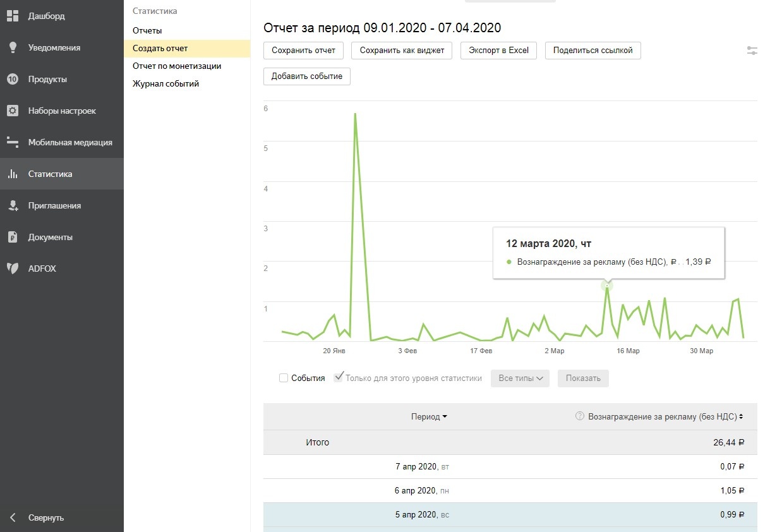The image size is (770, 532).
Task: Click the Приглашения user-plus icon
Action: point(13,205)
